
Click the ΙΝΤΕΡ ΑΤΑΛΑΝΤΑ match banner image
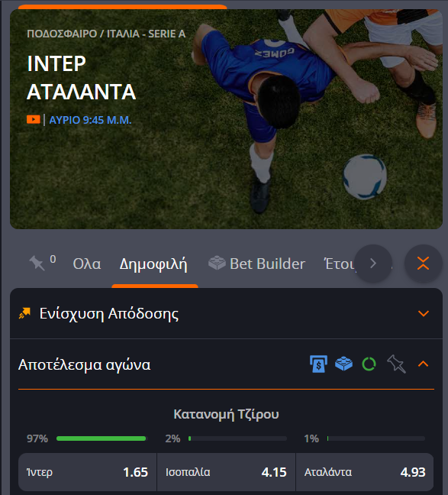pyautogui.click(x=226, y=119)
